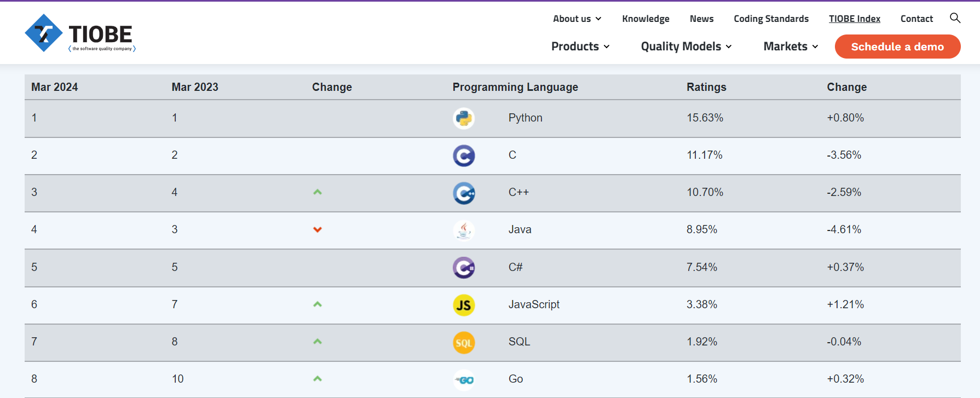Image resolution: width=980 pixels, height=398 pixels.
Task: Go to Coding Standards
Action: (771, 19)
